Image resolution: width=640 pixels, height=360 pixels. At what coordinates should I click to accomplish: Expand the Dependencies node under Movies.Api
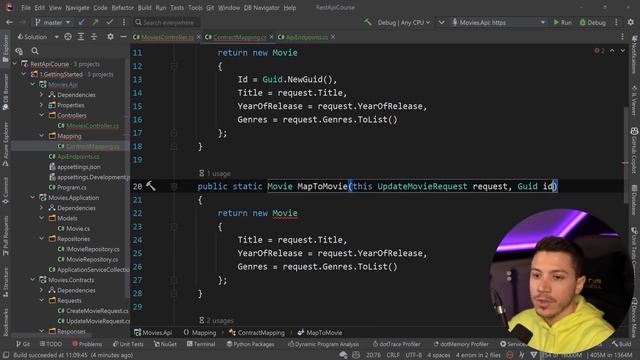click(42, 95)
